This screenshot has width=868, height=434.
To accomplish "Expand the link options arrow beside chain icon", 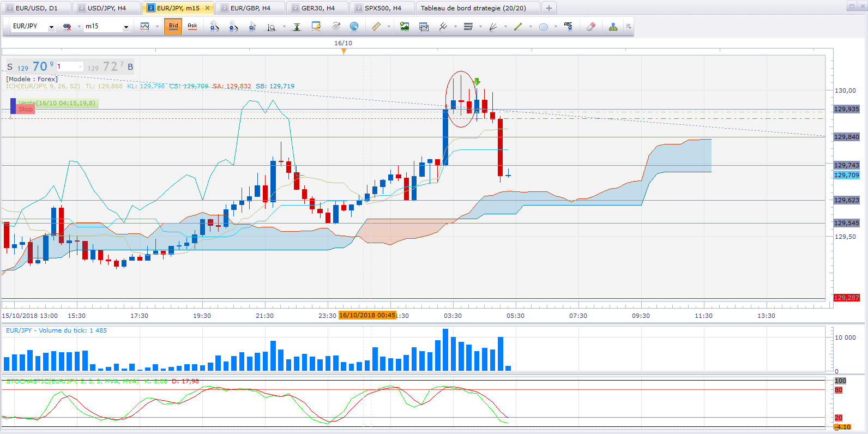I will [79, 26].
